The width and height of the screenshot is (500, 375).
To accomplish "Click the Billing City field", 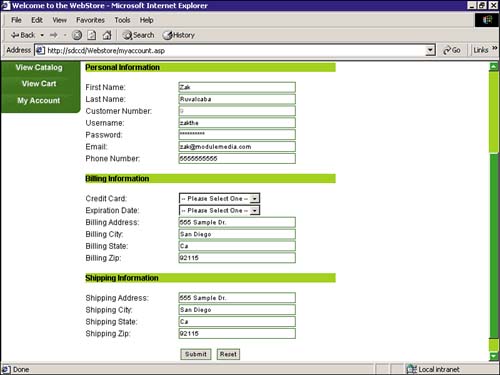I will (237, 234).
